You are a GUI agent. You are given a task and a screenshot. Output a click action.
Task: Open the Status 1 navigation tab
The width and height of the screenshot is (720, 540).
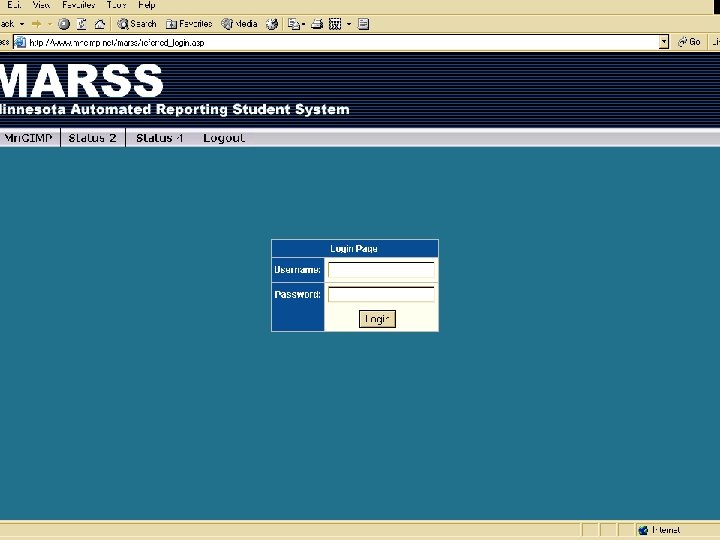click(x=159, y=138)
